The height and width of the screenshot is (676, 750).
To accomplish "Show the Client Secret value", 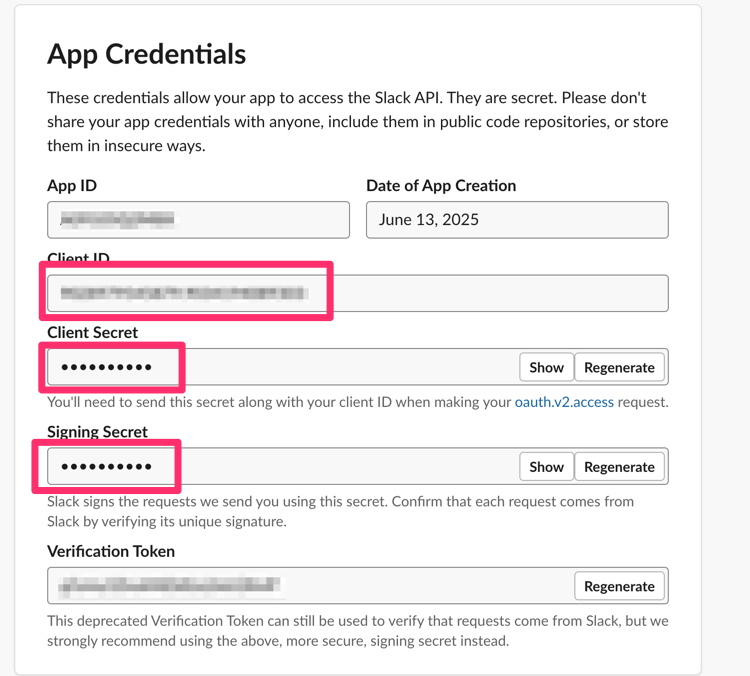I will 546,367.
